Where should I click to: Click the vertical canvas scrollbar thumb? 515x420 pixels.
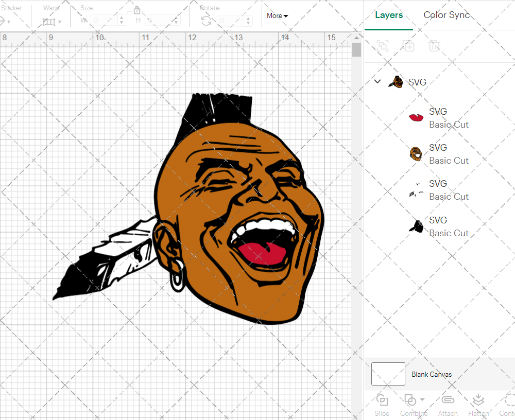click(x=356, y=50)
